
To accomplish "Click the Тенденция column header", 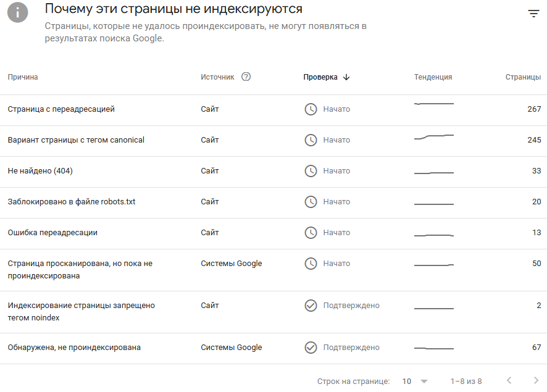I will point(433,77).
